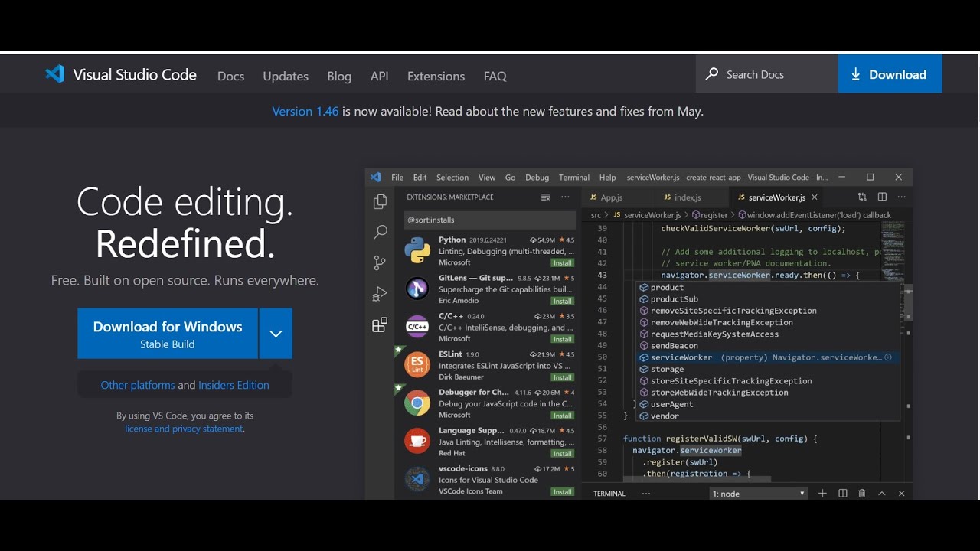Viewport: 980px width, 551px height.
Task: Click the search magnifier icon in Search Docs
Action: point(712,74)
